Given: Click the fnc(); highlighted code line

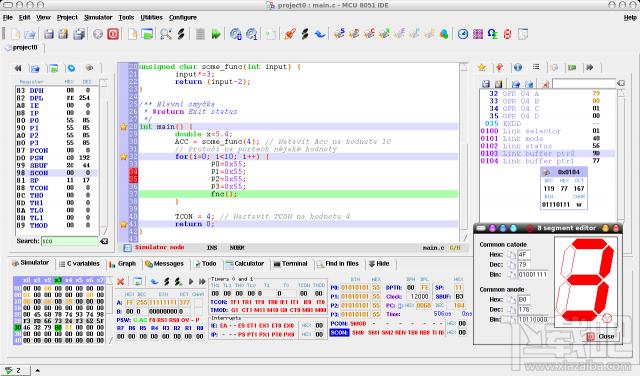Looking at the screenshot, I should (298, 194).
